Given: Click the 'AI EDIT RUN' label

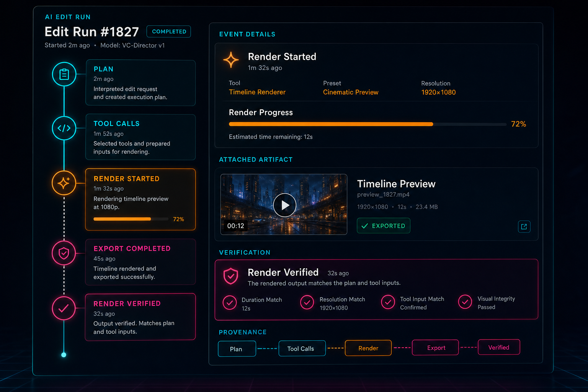Looking at the screenshot, I should pos(68,17).
